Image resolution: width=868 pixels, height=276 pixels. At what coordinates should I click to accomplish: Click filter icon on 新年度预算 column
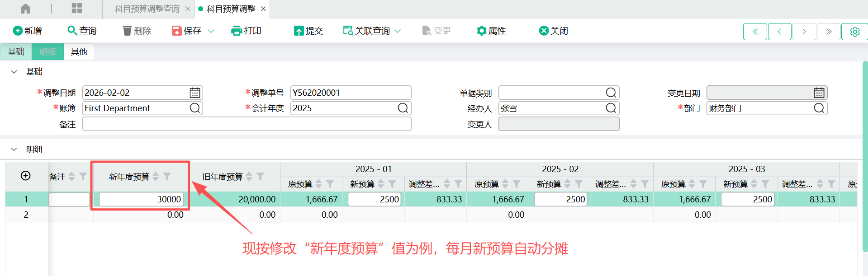pyautogui.click(x=167, y=177)
